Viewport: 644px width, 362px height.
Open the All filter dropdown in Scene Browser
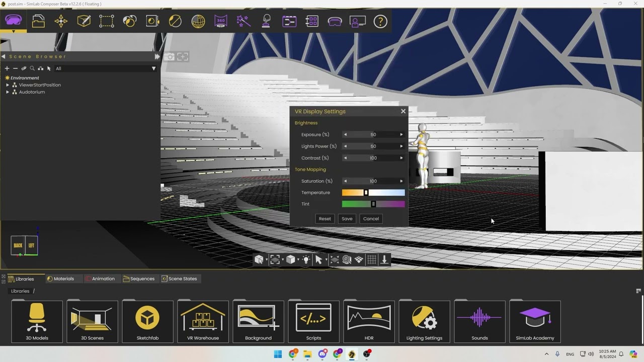pyautogui.click(x=153, y=68)
